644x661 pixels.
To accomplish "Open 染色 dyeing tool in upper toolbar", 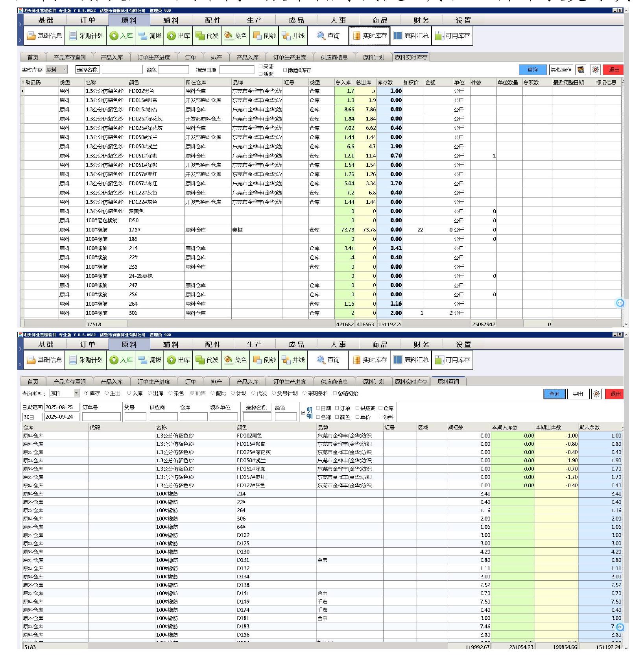I will [235, 36].
